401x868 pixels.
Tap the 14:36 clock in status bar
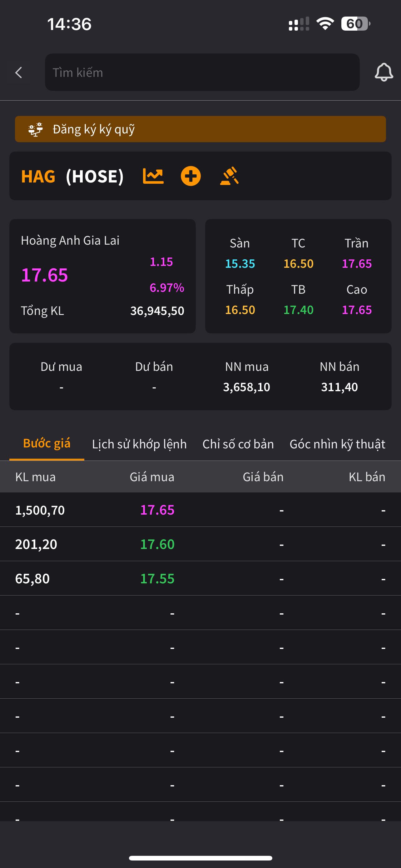coord(69,24)
